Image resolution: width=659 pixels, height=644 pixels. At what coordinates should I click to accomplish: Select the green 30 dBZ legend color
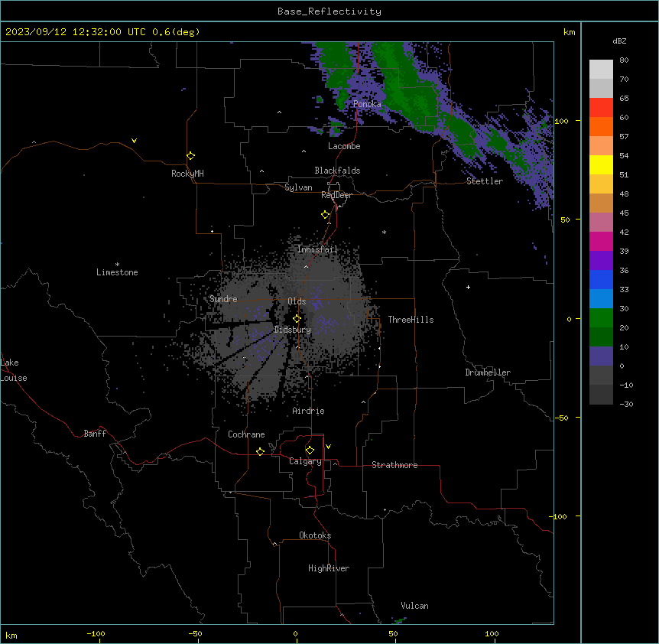601,318
